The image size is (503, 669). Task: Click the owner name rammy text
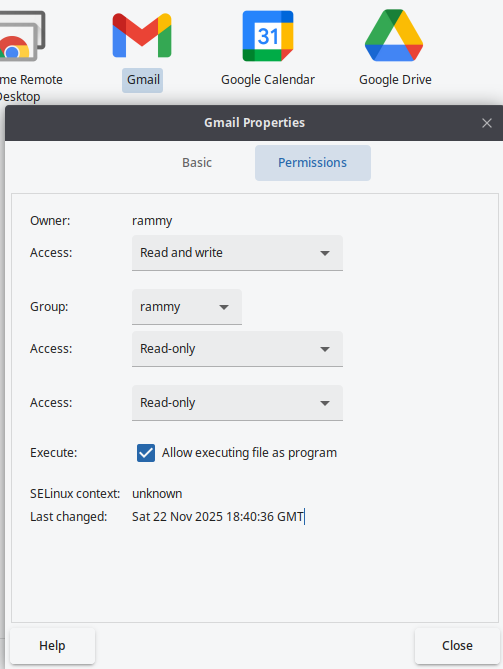152,221
